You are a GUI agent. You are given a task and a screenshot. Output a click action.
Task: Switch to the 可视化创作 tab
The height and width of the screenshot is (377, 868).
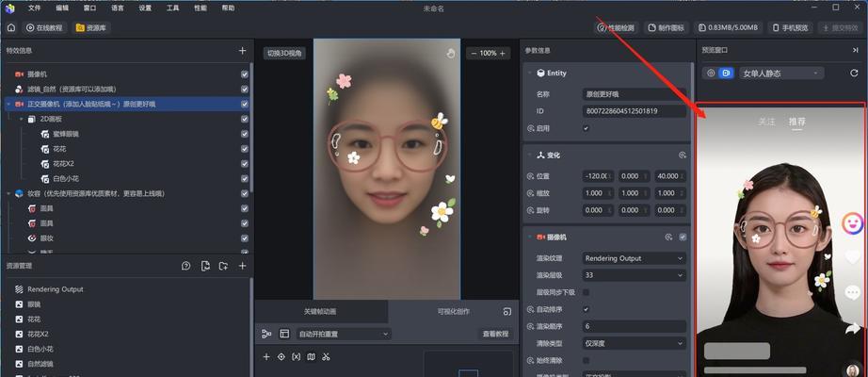point(454,311)
